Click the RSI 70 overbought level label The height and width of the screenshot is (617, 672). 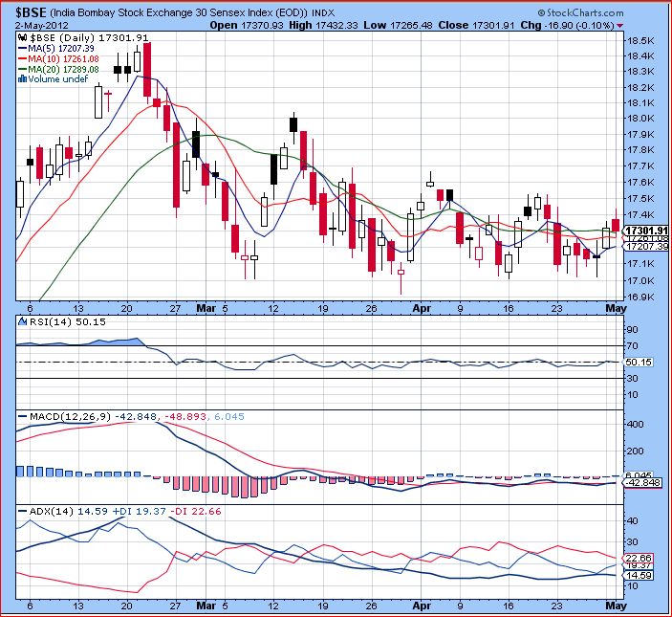click(633, 345)
